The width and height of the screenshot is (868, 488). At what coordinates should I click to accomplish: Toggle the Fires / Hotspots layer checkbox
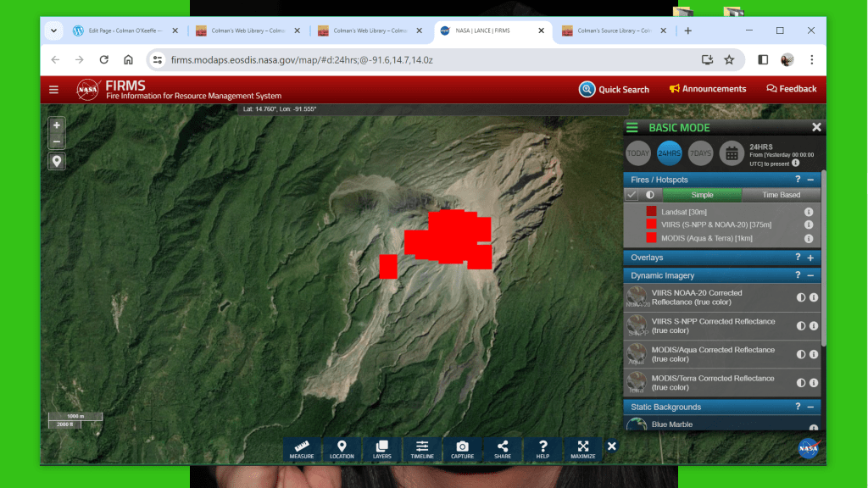(x=632, y=195)
